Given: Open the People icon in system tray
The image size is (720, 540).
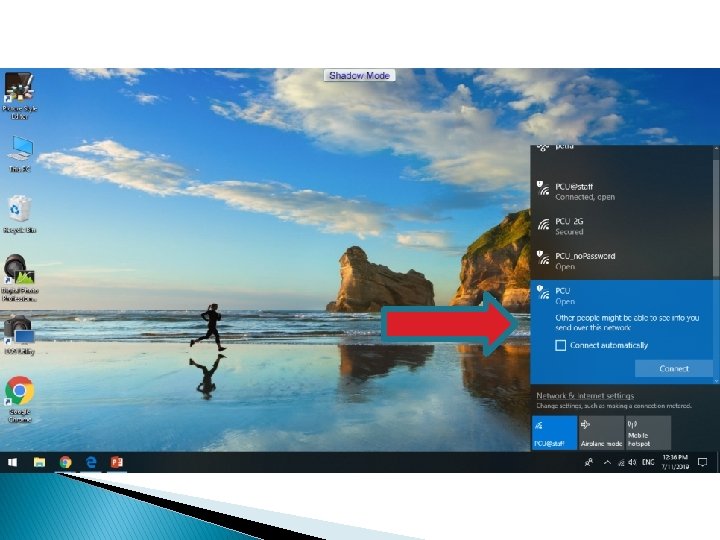Looking at the screenshot, I should point(589,462).
